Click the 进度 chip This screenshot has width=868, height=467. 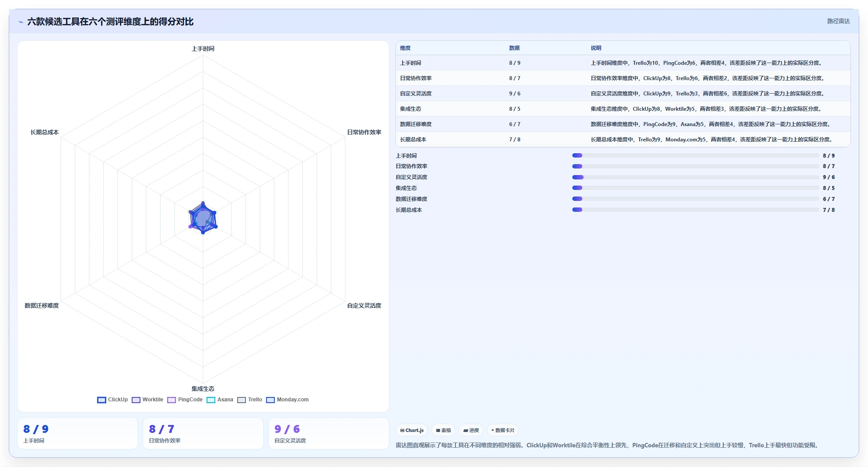471,430
